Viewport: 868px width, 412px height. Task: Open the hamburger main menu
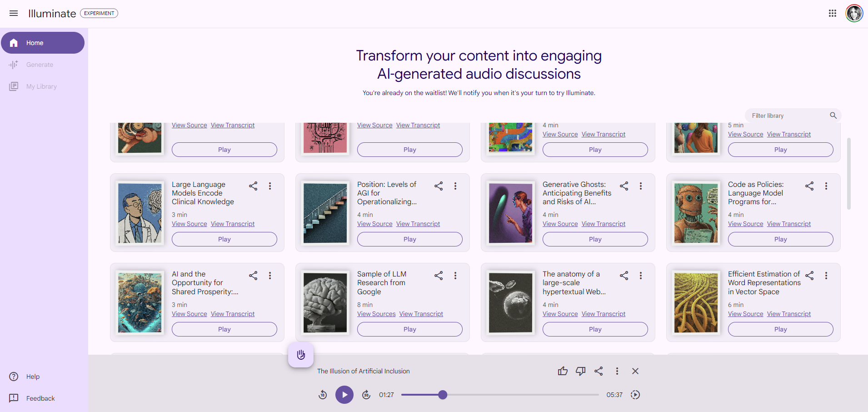click(14, 13)
